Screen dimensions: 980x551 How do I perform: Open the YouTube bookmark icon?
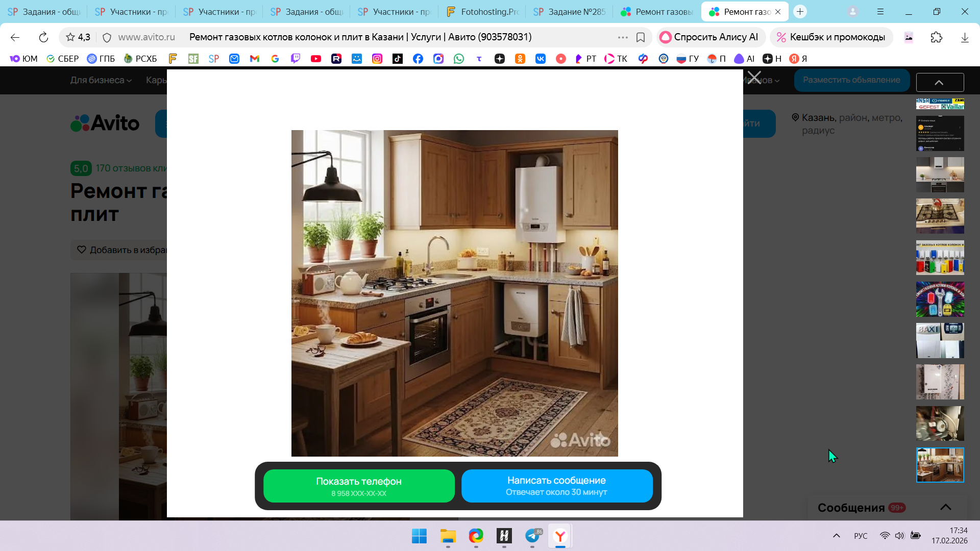point(316,59)
